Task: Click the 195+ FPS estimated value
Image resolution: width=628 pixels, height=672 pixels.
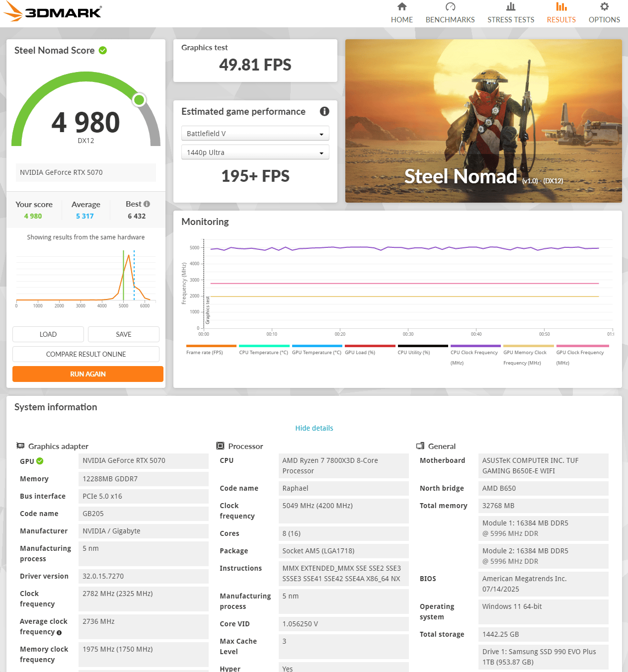Action: [255, 176]
